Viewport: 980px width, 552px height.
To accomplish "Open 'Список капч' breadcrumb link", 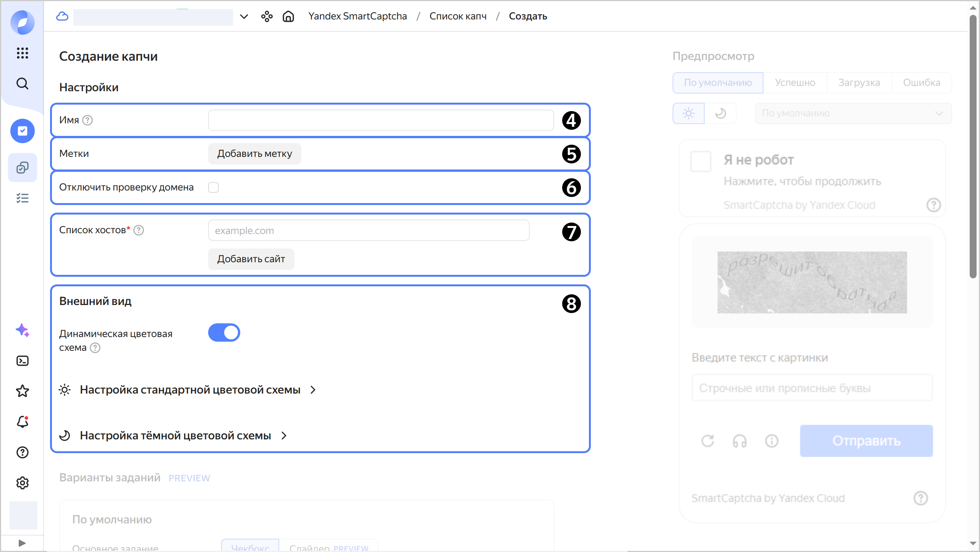I will [458, 16].
